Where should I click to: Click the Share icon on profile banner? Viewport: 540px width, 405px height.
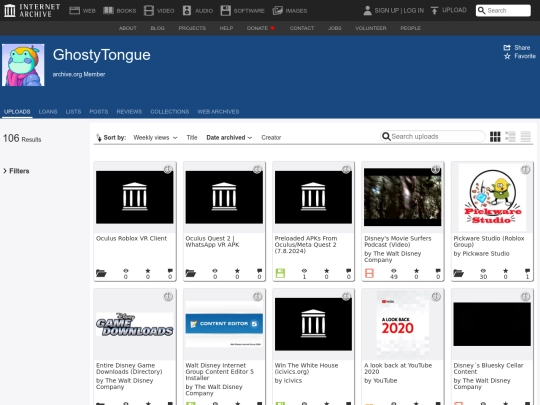(507, 48)
